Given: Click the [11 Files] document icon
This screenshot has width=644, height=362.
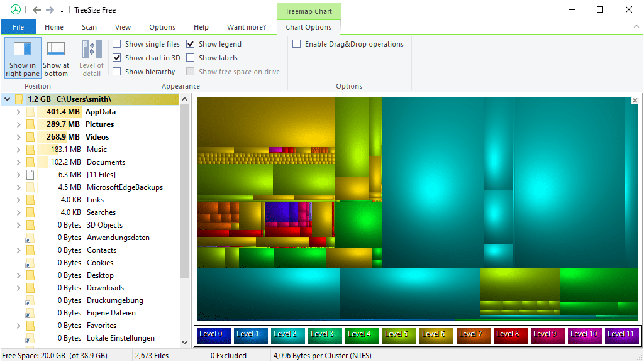Looking at the screenshot, I should point(30,175).
